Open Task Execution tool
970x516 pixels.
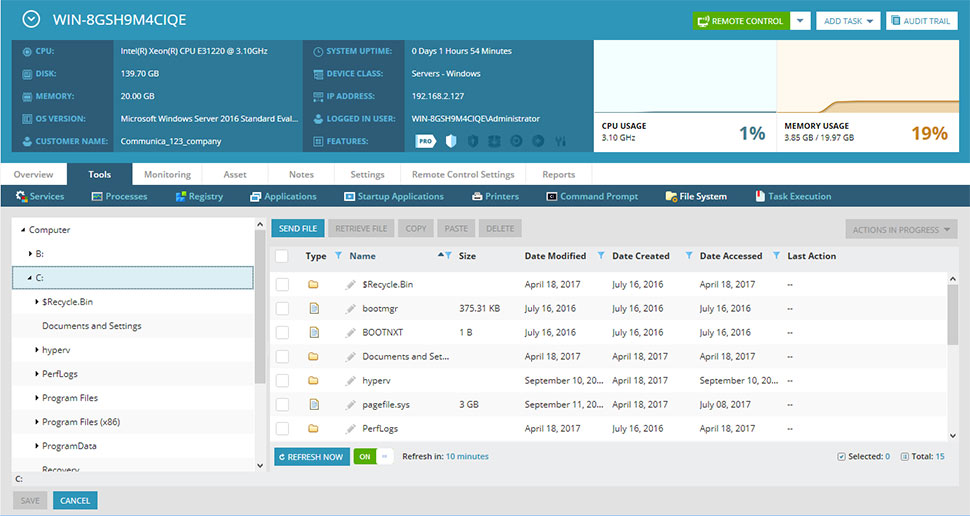tap(793, 196)
